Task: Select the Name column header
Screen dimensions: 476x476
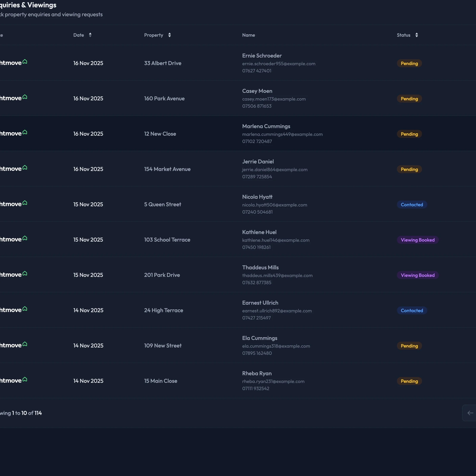Action: pyautogui.click(x=248, y=35)
